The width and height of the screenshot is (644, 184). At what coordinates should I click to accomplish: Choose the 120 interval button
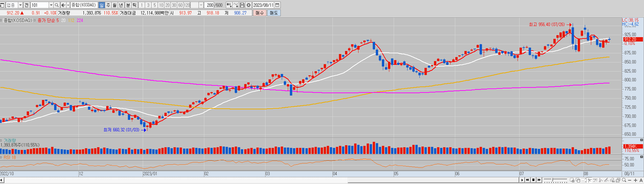(187, 5)
